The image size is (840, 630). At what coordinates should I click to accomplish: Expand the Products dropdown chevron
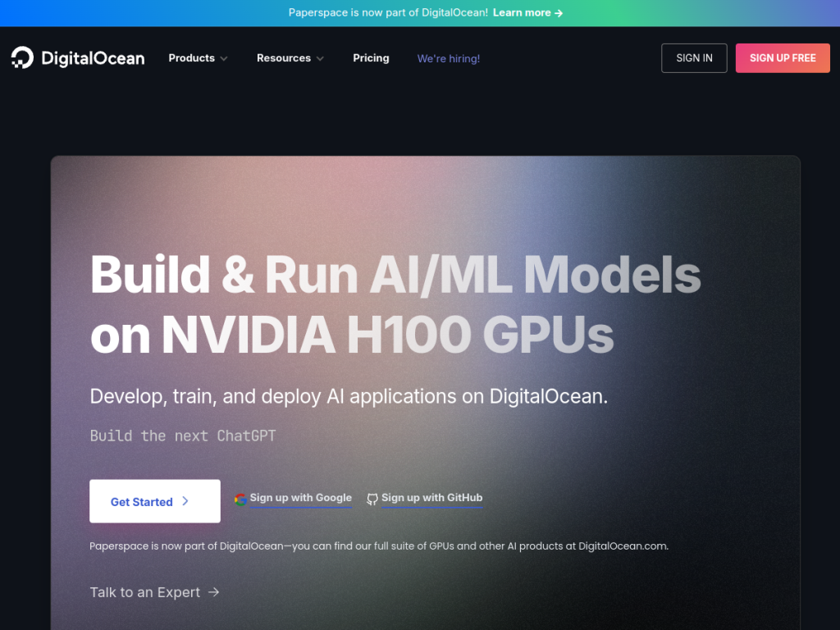(x=224, y=58)
